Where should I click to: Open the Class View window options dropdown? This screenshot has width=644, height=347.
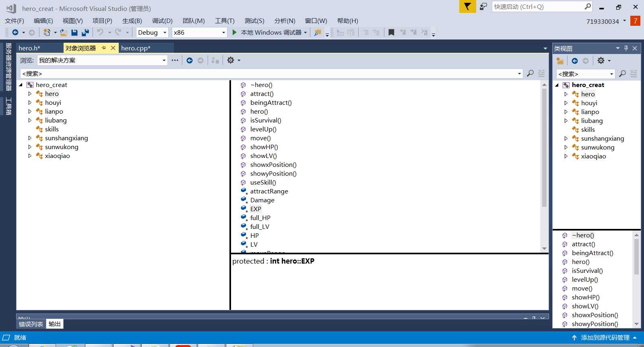tap(618, 48)
